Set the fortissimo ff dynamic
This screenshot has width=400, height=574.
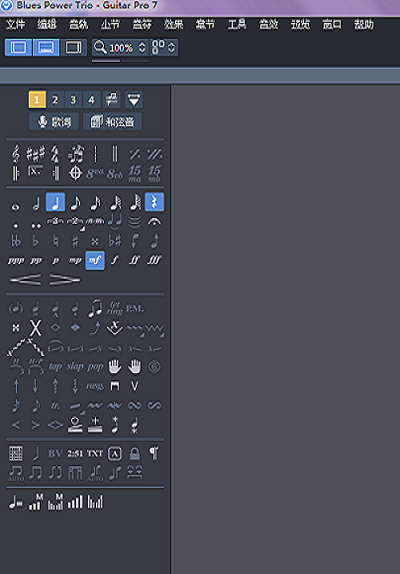pyautogui.click(x=134, y=260)
